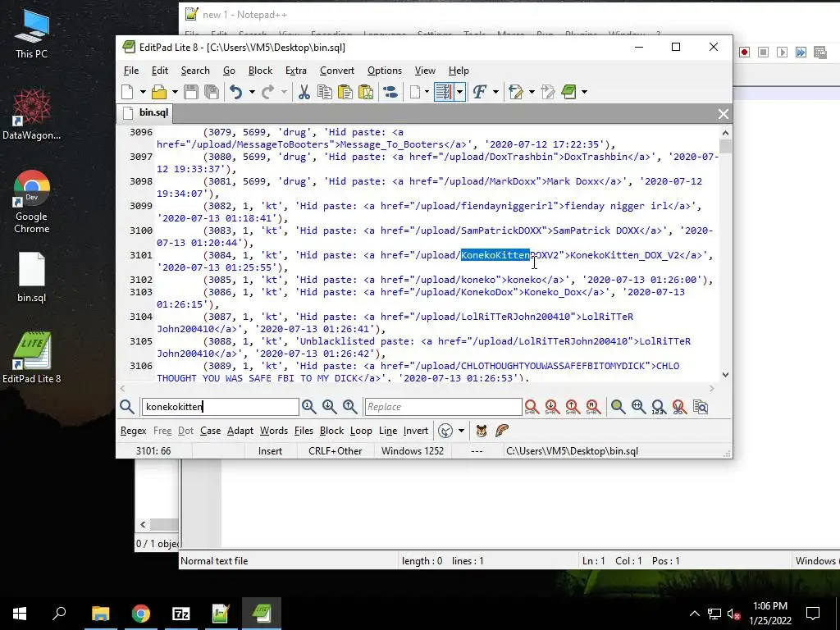Click the Cut scissors icon
840x630 pixels.
click(x=304, y=92)
